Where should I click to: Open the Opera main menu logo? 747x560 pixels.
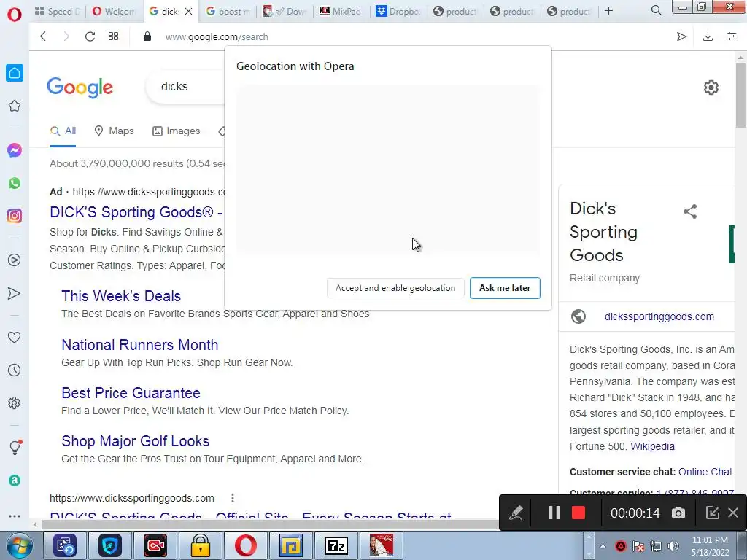[15, 15]
